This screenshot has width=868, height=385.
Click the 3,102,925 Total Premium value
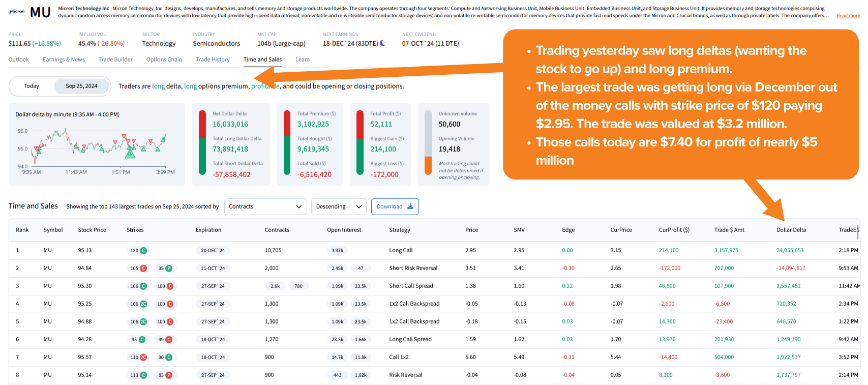pos(313,124)
